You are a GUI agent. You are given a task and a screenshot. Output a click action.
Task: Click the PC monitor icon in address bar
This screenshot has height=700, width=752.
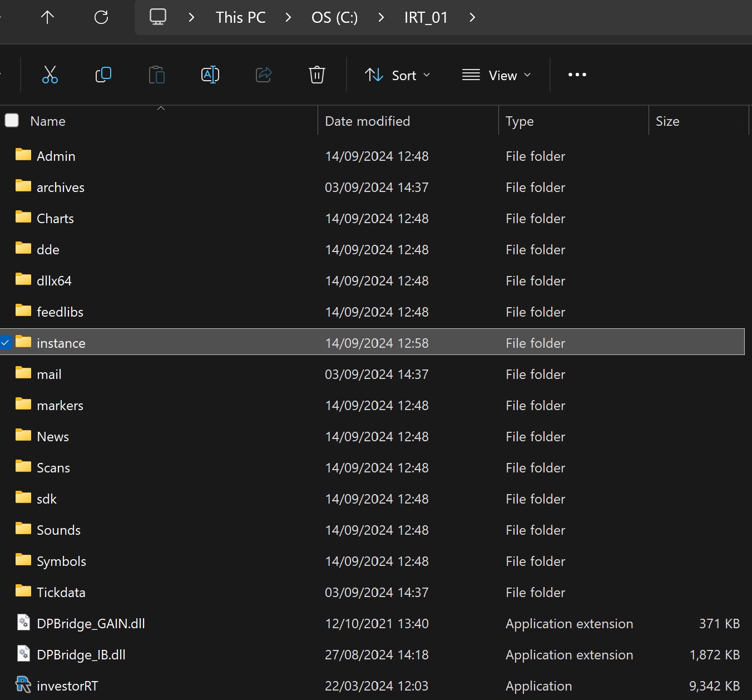158,17
